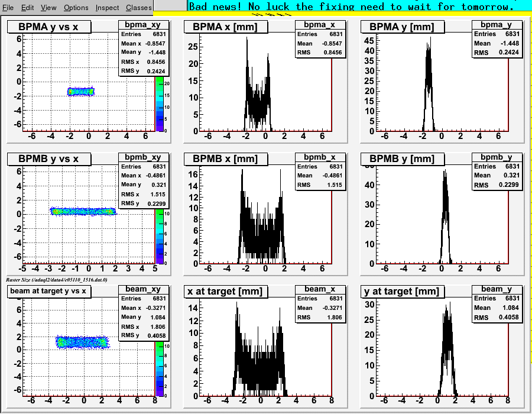532x414 pixels.
Task: Click 'Mean x -0.4861' in bpmb_xy stats
Action: 143,176
